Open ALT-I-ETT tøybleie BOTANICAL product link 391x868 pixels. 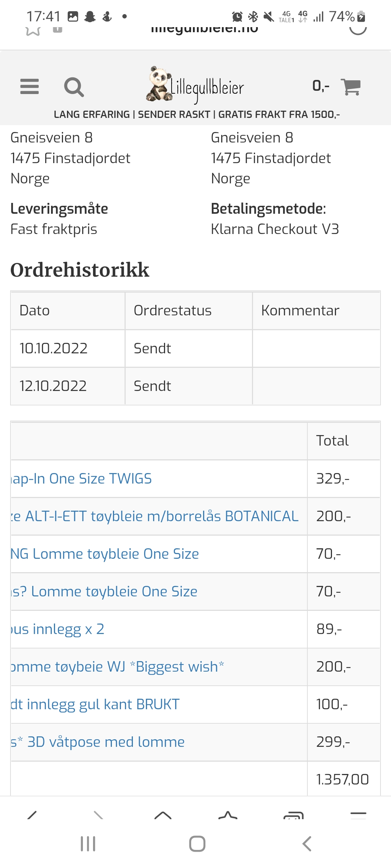click(x=155, y=516)
